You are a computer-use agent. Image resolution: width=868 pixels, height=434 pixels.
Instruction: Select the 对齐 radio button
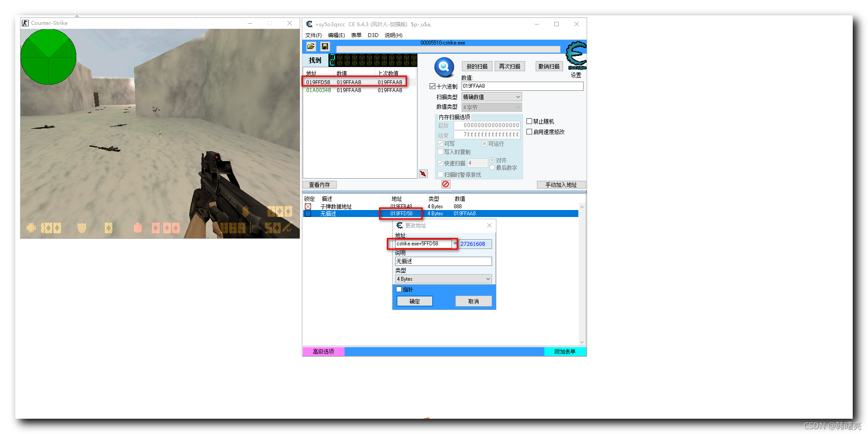[x=492, y=160]
